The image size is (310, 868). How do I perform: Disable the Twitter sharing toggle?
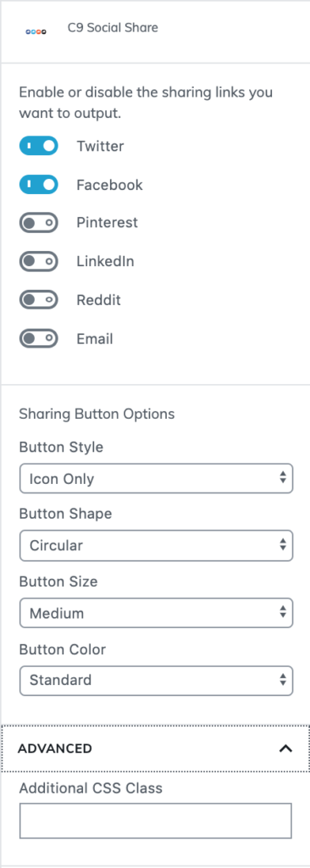[39, 146]
